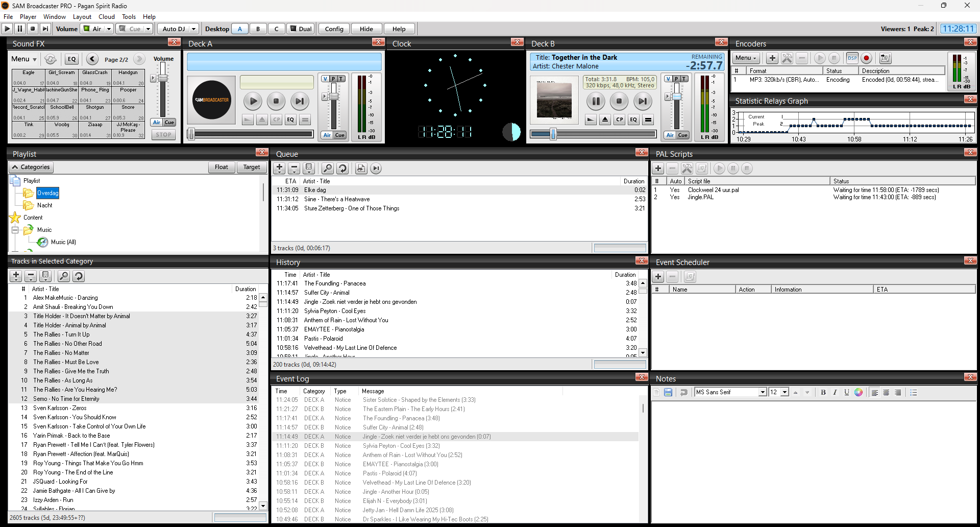
Task: Open the EQ on Deck A
Action: click(x=290, y=119)
